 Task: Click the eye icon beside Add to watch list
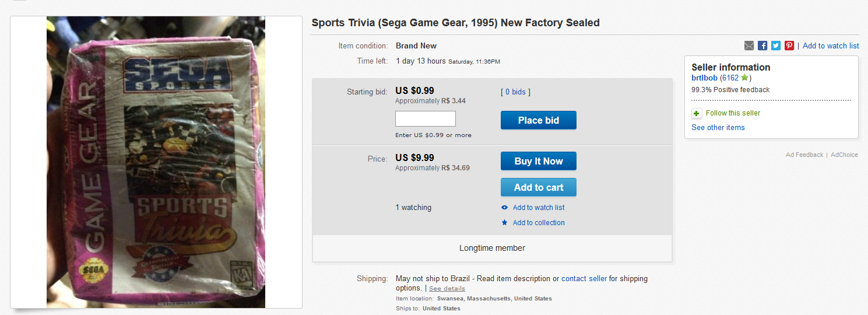tap(505, 208)
